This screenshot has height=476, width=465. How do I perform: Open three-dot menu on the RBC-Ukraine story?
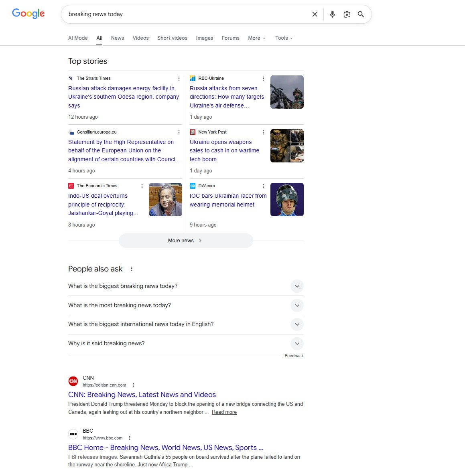(x=264, y=78)
